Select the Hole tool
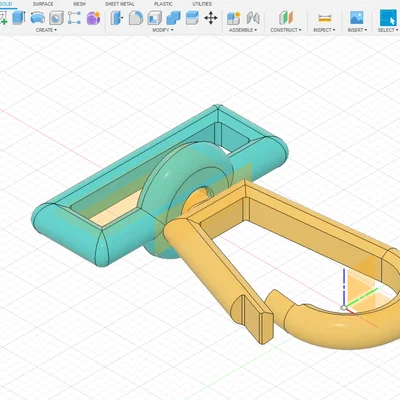This screenshot has height=400, width=400. [x=56, y=18]
